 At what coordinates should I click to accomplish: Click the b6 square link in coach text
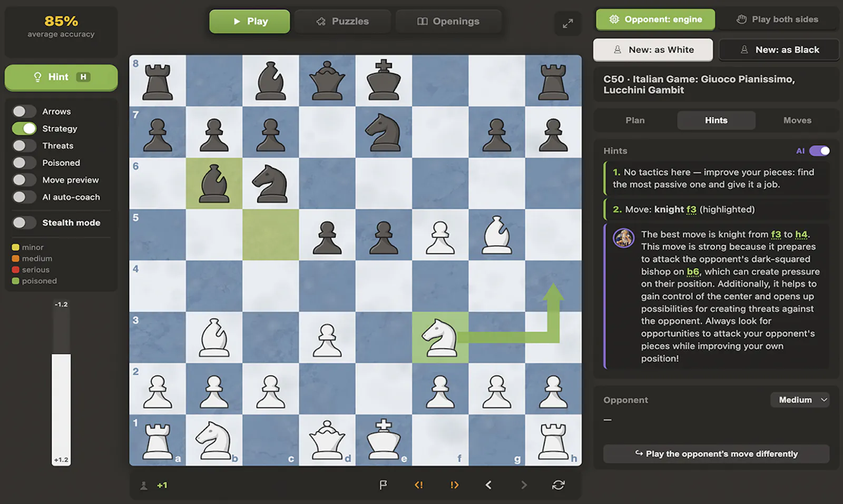[x=693, y=272]
